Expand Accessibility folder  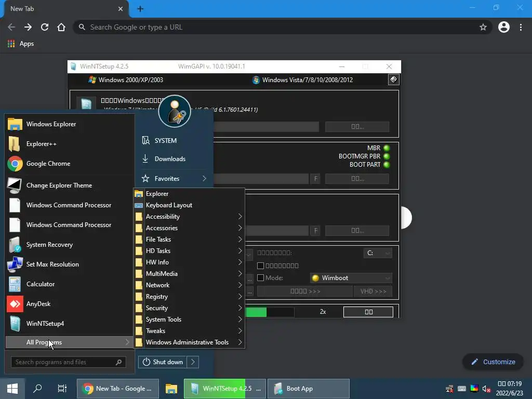coord(189,217)
